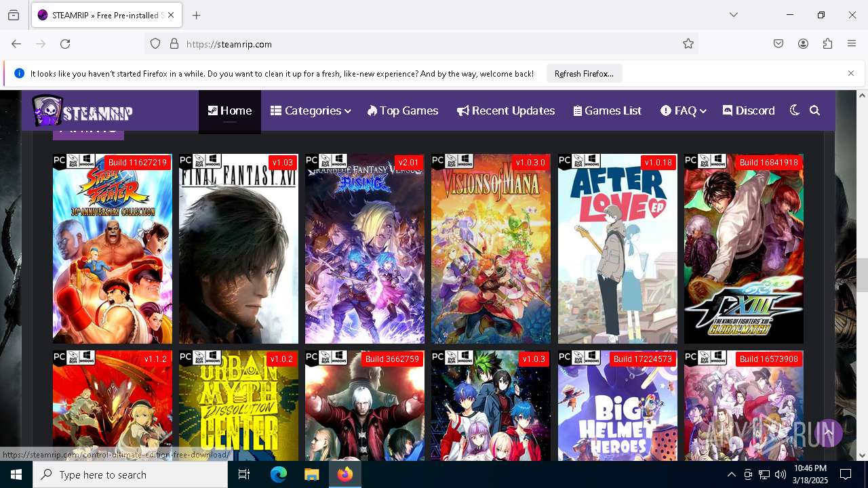The image size is (868, 488).
Task: Click the page vertical scrollbar thumb
Action: (863, 275)
